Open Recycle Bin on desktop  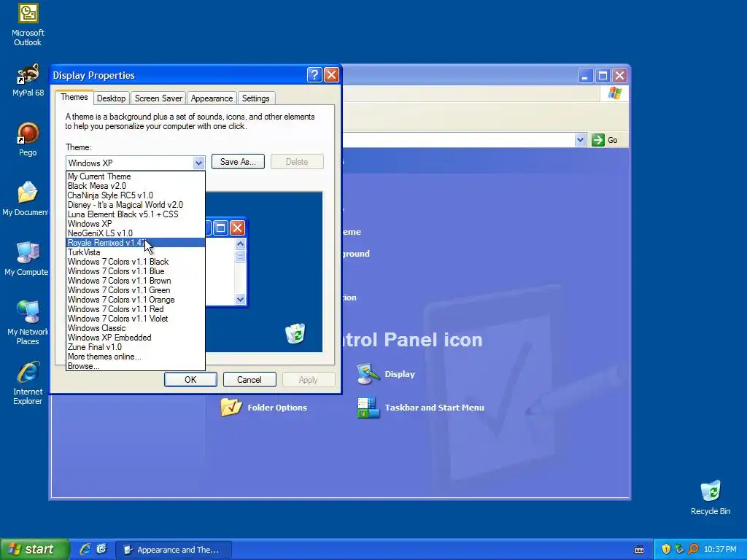coord(711,497)
